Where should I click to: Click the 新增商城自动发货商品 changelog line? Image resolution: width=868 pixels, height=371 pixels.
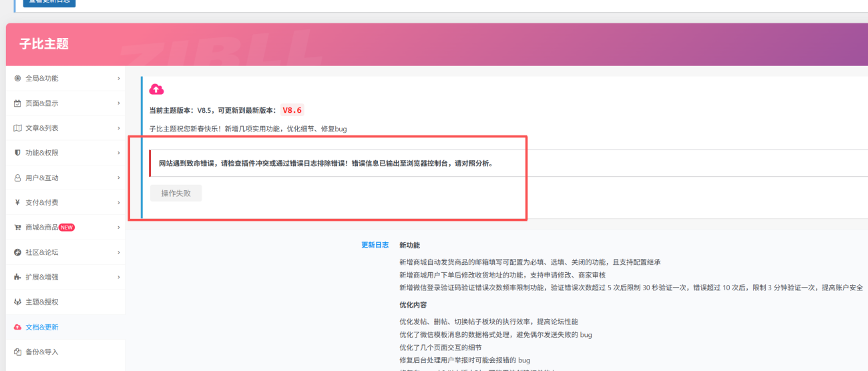tap(530, 262)
